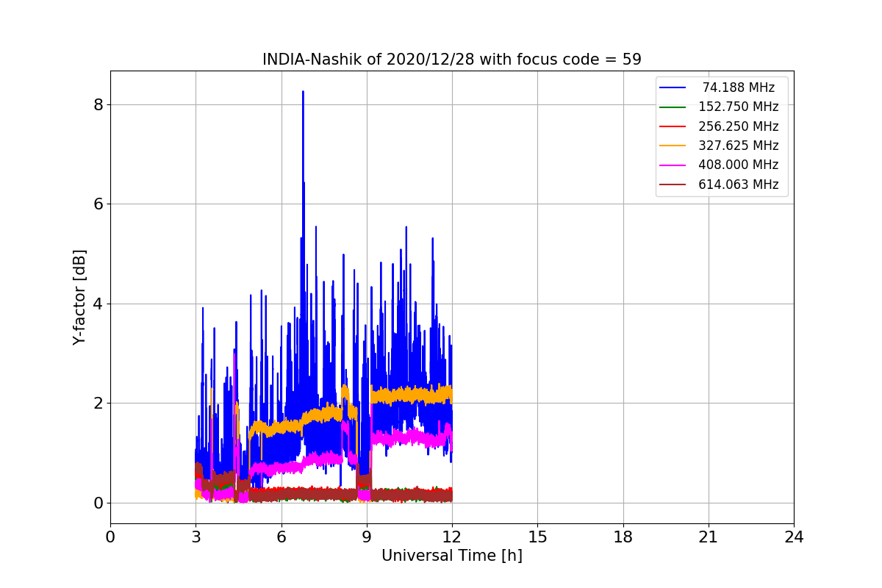Click the Universal Time [h] axis label

452,556
